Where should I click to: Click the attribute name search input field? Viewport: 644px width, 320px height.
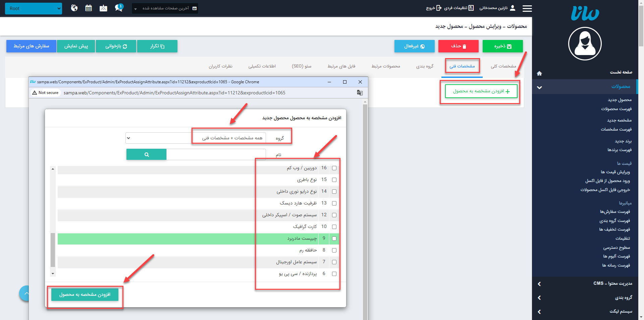(x=216, y=154)
